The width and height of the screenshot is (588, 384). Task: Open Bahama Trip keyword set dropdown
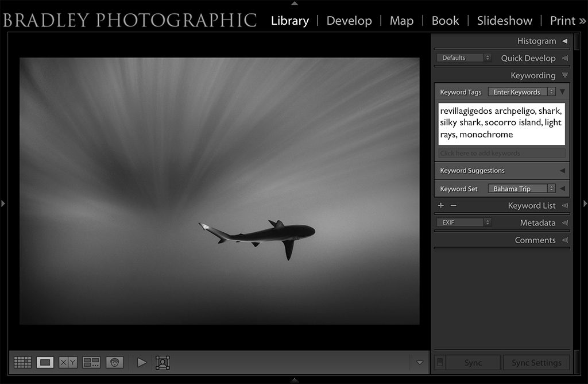tap(521, 189)
